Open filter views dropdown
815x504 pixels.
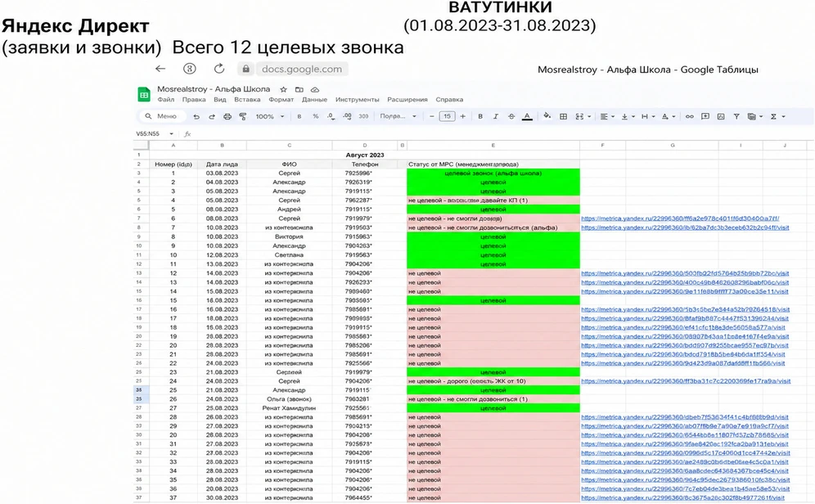754,116
